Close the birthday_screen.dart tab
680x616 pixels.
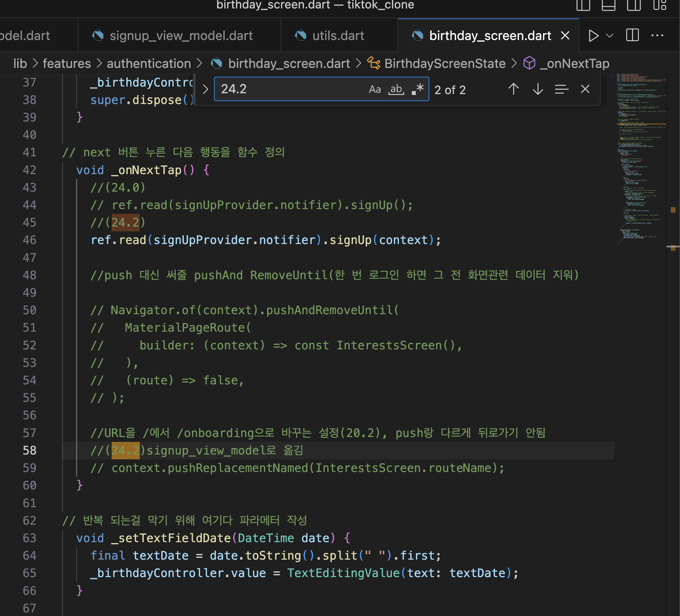[565, 36]
